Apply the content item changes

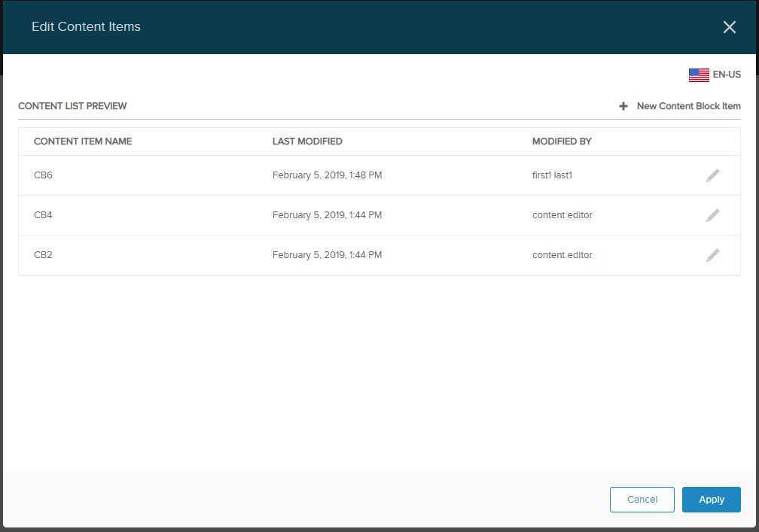click(x=711, y=500)
